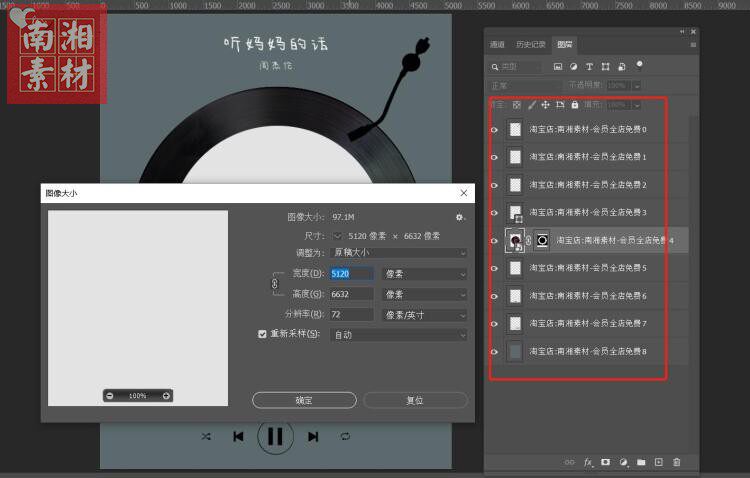Hide layer ending with 6
The height and width of the screenshot is (478, 750).
(494, 296)
